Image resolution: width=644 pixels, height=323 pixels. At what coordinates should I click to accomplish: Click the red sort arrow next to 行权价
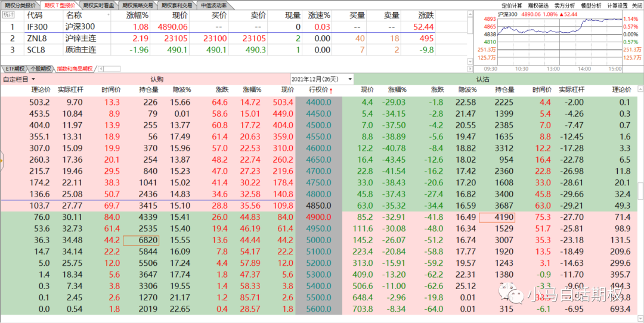332,91
